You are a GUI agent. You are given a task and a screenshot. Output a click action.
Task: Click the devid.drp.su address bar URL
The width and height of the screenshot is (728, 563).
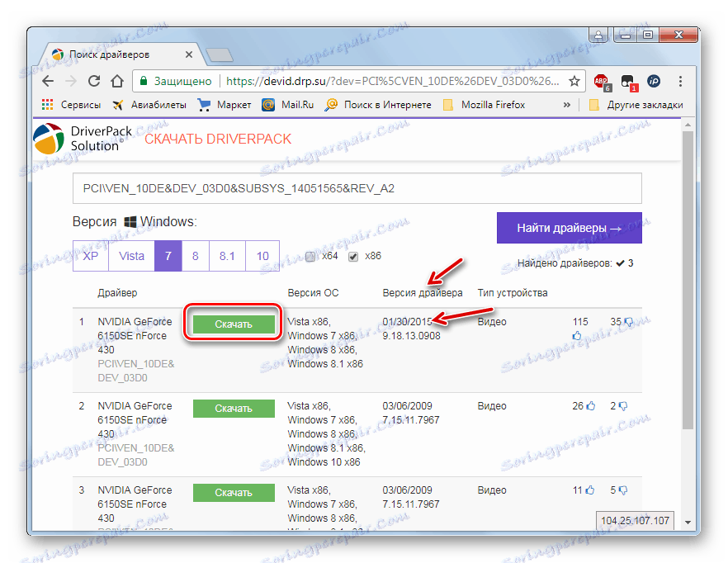[x=392, y=81]
